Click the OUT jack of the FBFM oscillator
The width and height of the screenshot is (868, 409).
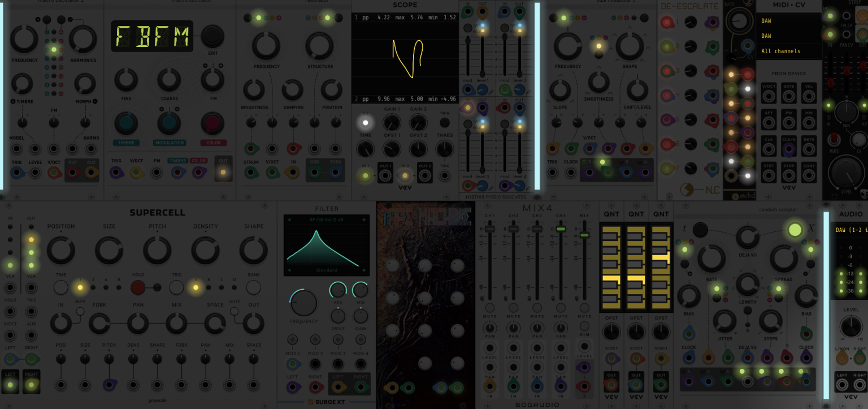pos(223,173)
